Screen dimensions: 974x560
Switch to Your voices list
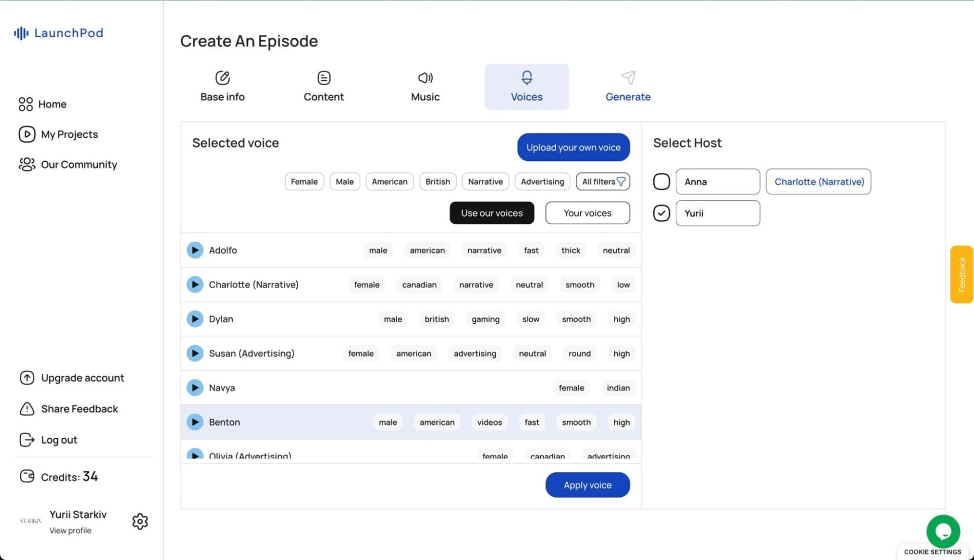[587, 213]
